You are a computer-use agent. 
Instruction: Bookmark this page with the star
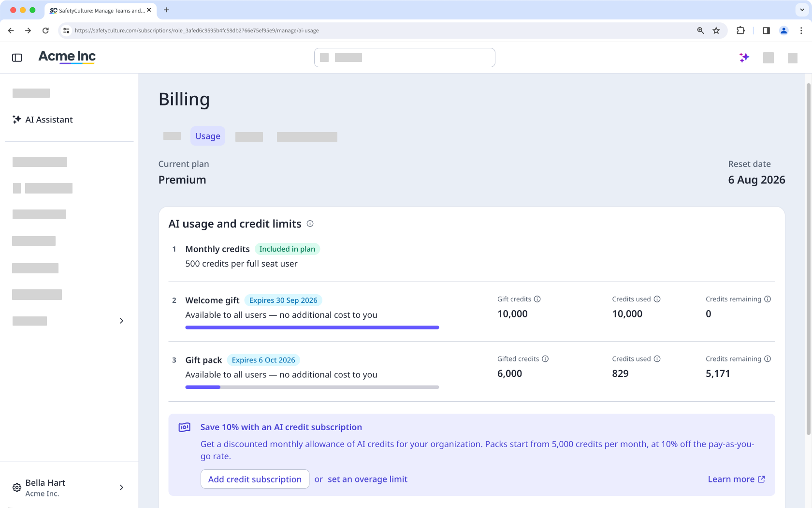(716, 30)
